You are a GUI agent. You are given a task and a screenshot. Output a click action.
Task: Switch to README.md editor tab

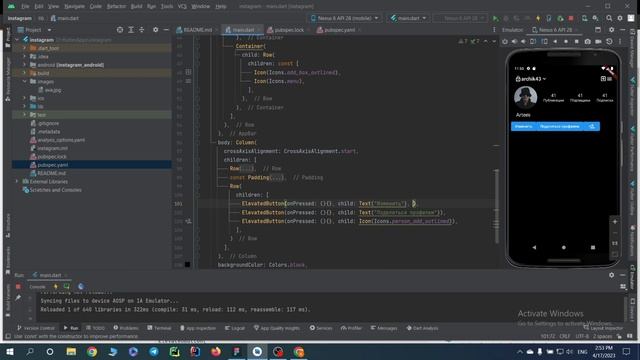195,30
